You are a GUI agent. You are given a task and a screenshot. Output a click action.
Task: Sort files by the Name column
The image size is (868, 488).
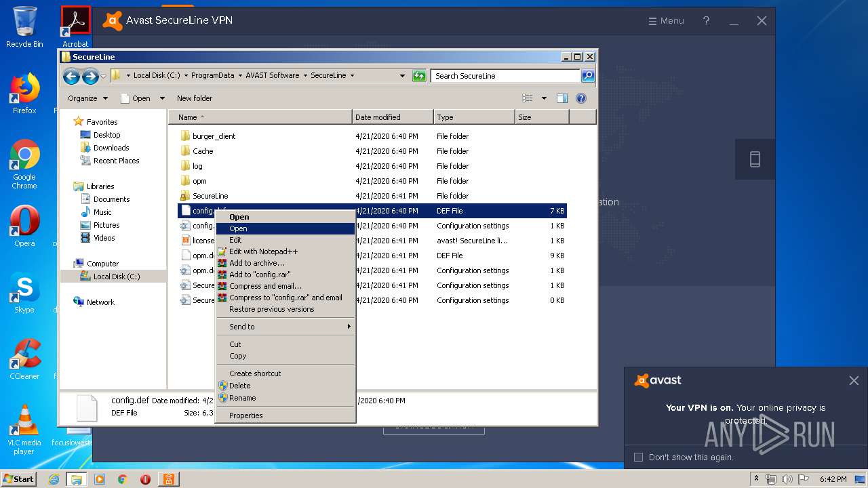point(260,117)
